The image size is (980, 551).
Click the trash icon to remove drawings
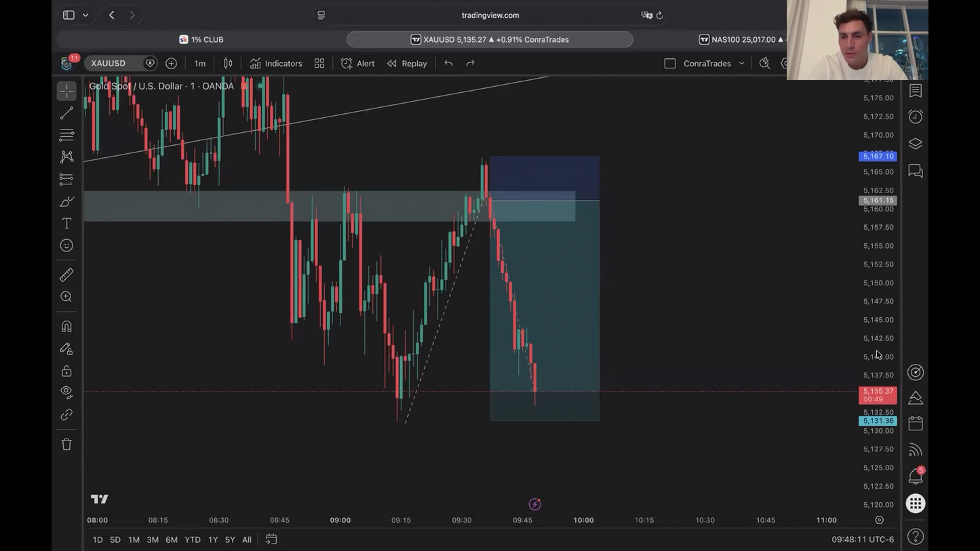tap(66, 445)
